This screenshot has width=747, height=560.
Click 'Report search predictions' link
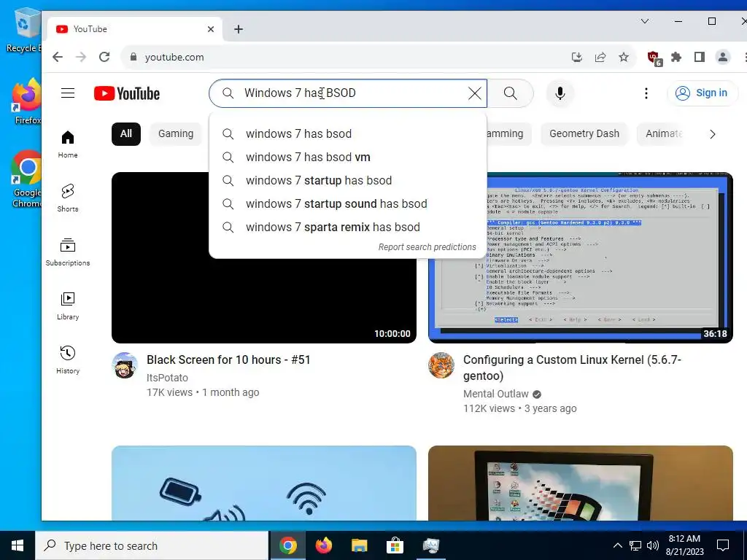click(x=427, y=247)
